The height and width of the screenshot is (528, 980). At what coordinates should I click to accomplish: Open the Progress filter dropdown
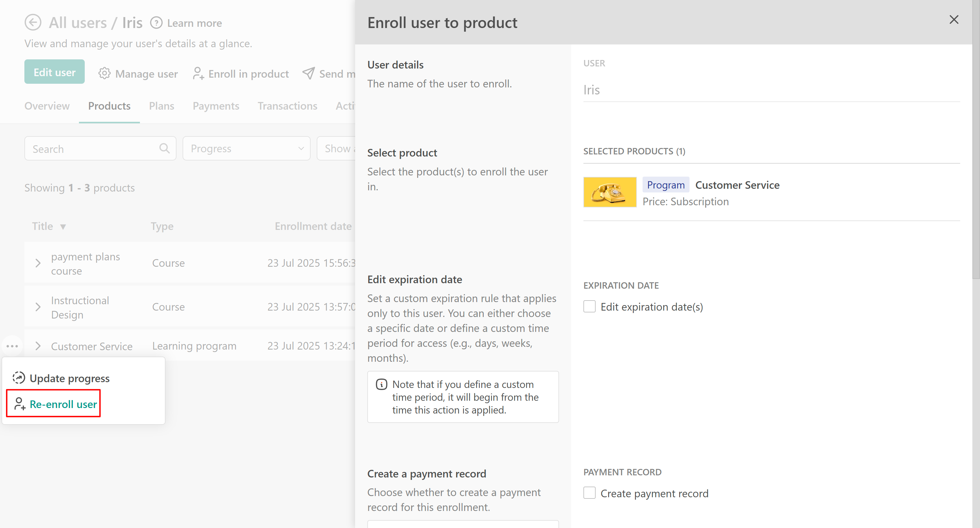(x=247, y=148)
